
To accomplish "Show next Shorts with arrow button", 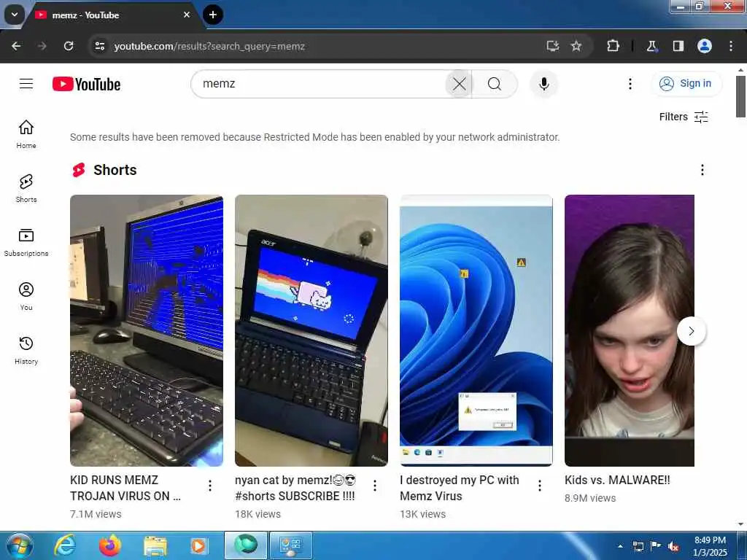I will click(691, 331).
